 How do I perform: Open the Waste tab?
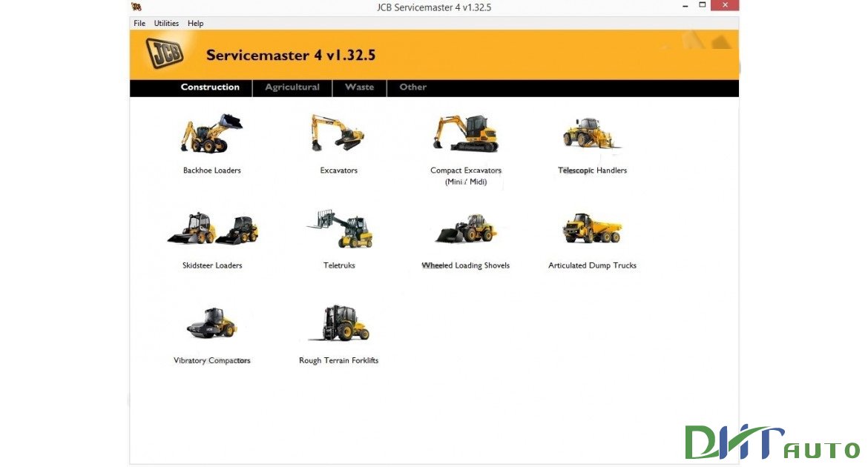click(359, 87)
